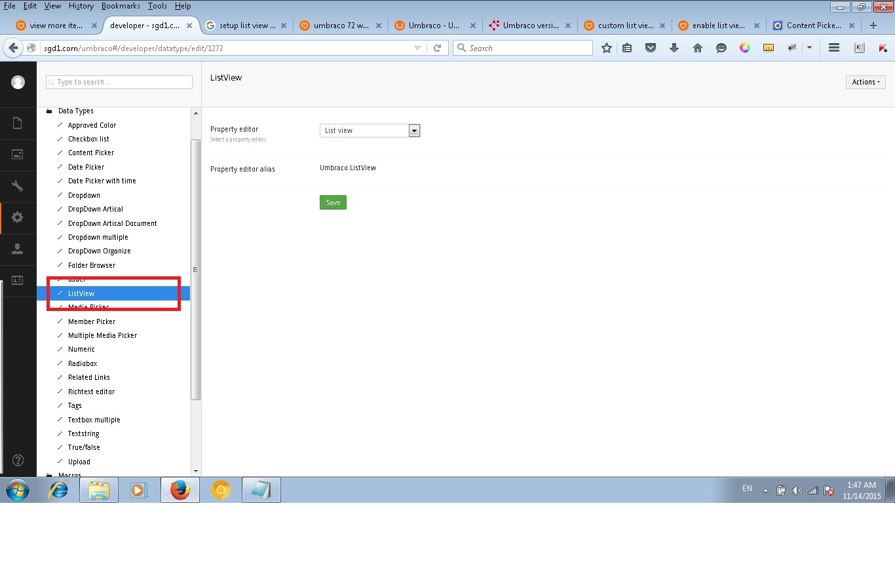The width and height of the screenshot is (895, 588).
Task: Select the ListView data type
Action: pyautogui.click(x=81, y=293)
